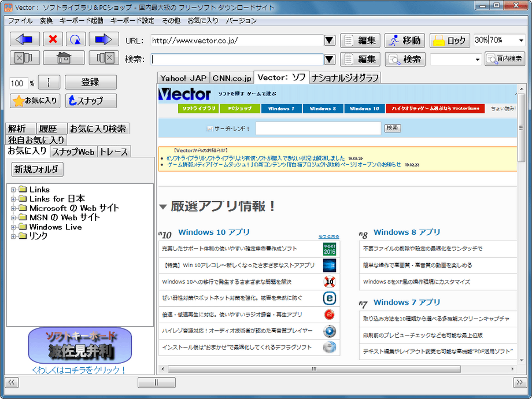Click the 新規フォルダ new folder button

38,169
